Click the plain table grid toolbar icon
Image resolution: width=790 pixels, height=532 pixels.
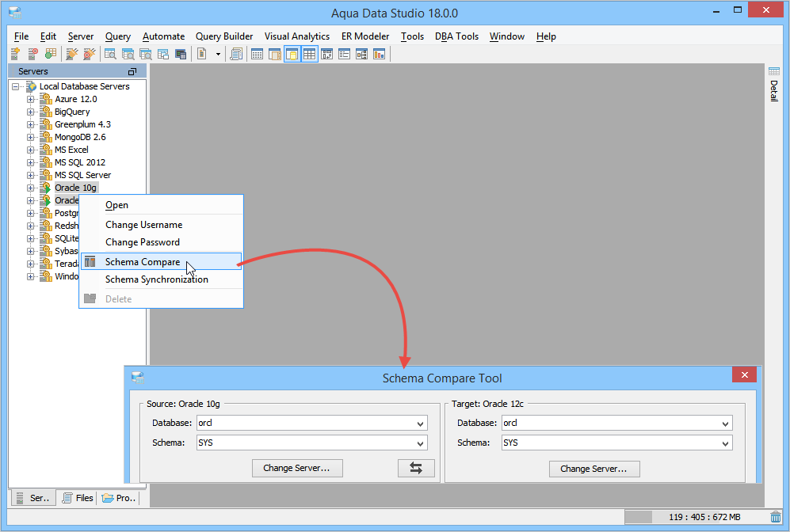click(x=257, y=54)
